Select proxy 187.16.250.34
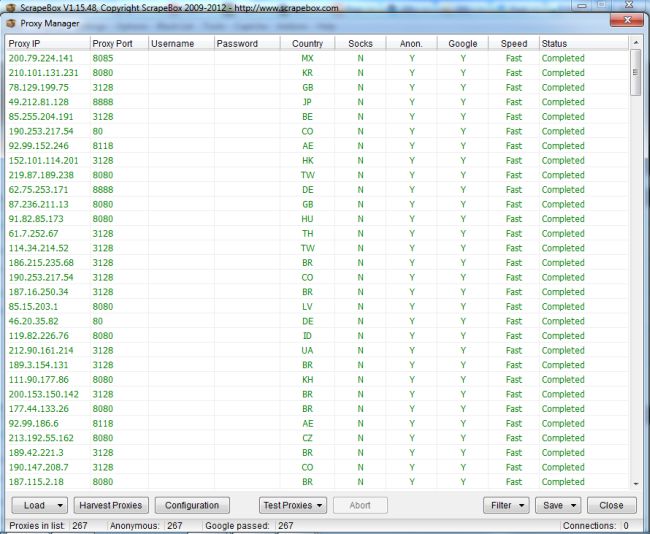The image size is (650, 534). coord(318,292)
